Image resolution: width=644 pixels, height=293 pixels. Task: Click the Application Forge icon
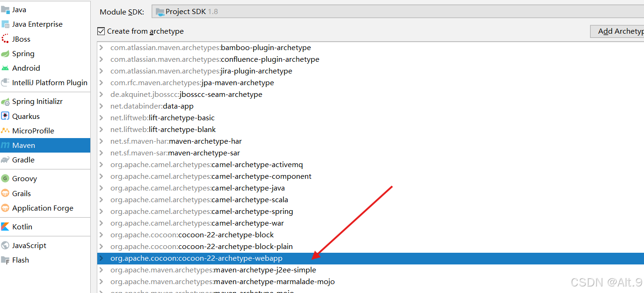5,208
